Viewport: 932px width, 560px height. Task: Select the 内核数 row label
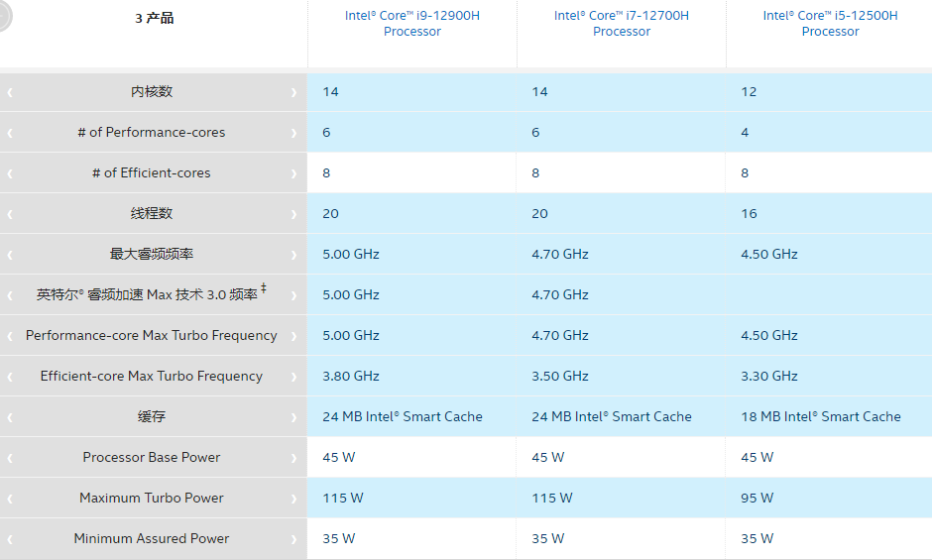coord(152,91)
